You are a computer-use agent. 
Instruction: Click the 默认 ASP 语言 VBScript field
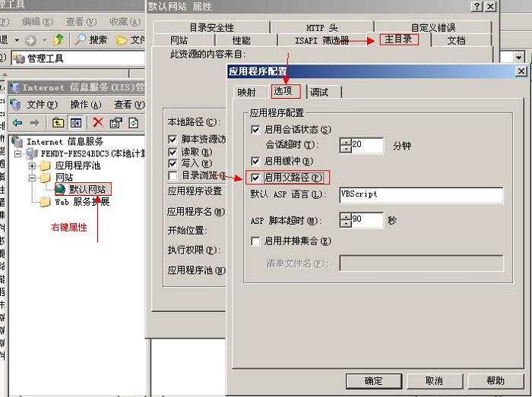[x=421, y=195]
